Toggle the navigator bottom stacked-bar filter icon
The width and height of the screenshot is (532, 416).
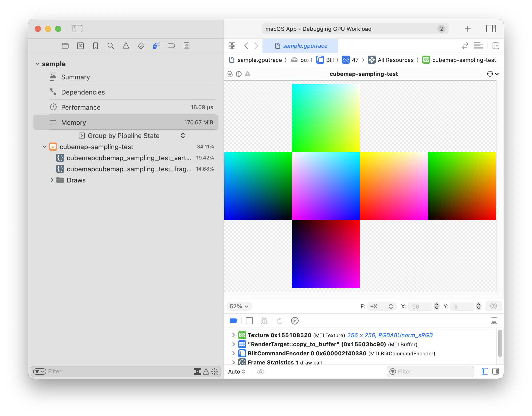197,371
